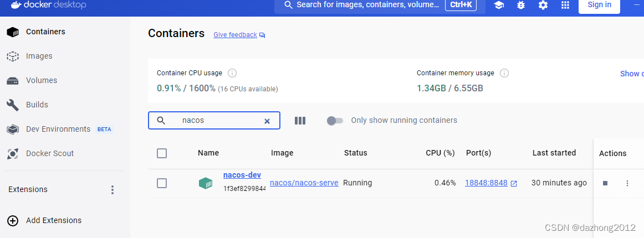The width and height of the screenshot is (644, 238).
Task: Open more actions menu for nacos-dev
Action: coord(627,183)
